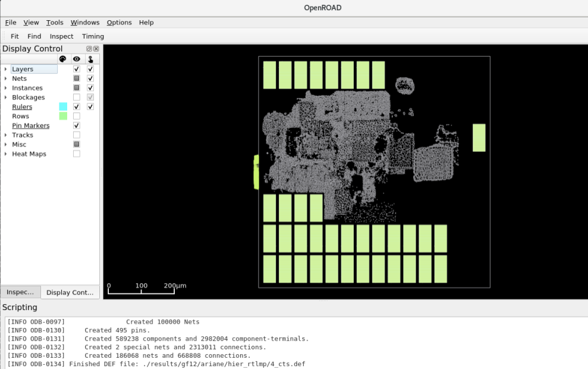
Task: Click the color palette column header icon
Action: tap(62, 59)
